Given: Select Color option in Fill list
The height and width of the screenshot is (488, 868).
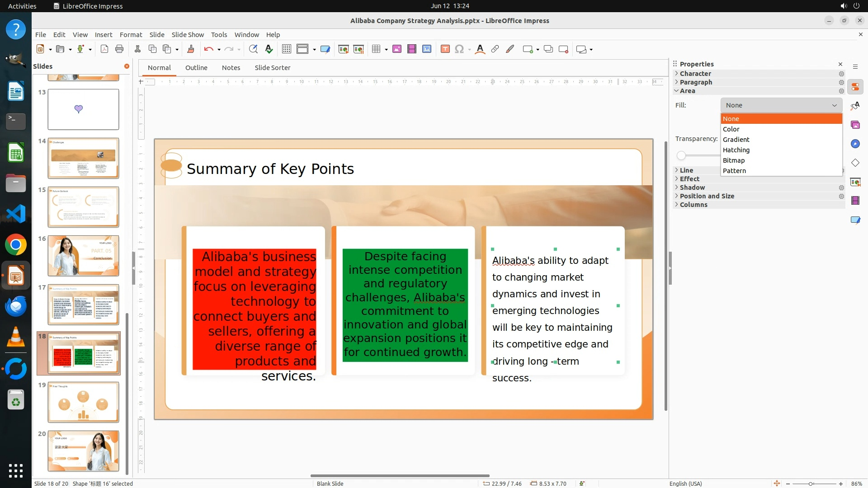Looking at the screenshot, I should tap(731, 129).
